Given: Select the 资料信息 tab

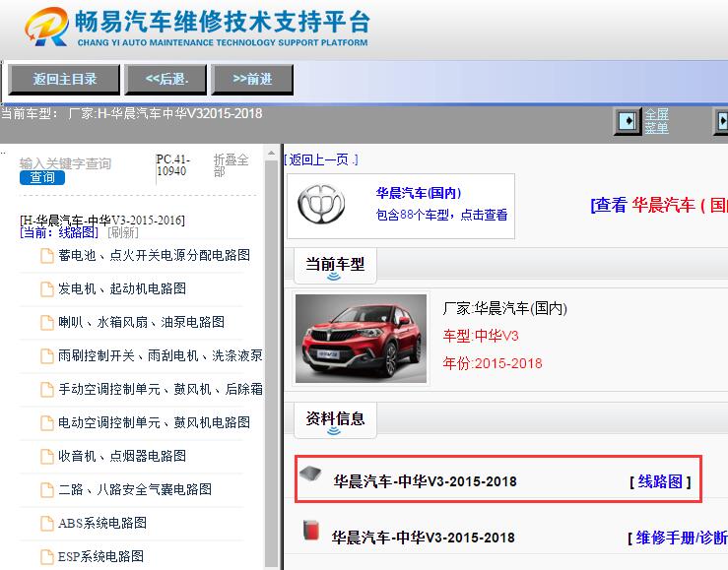Looking at the screenshot, I should point(335,419).
